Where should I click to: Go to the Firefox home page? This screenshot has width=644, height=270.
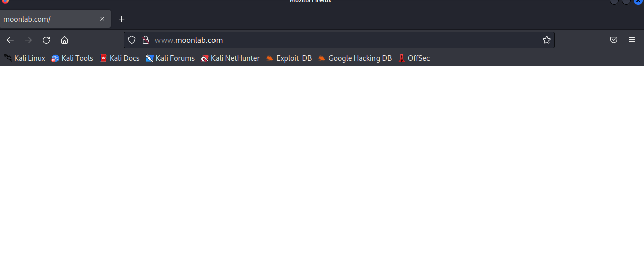(x=64, y=40)
